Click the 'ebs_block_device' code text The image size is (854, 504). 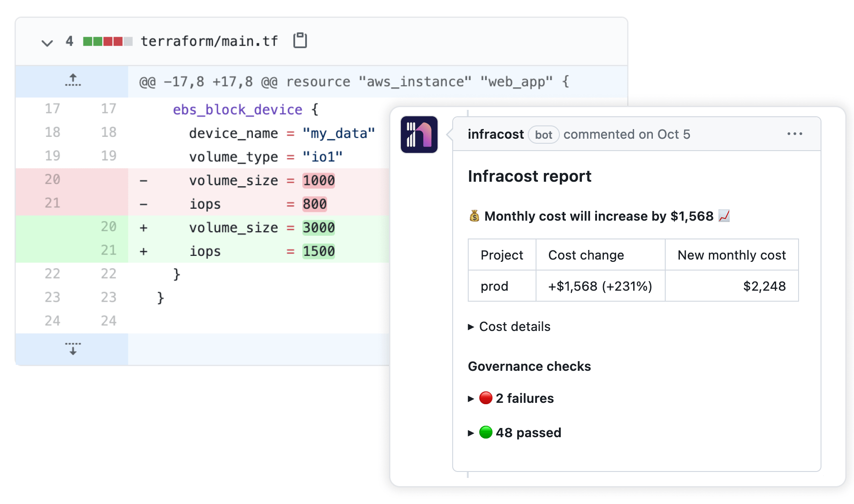[237, 110]
